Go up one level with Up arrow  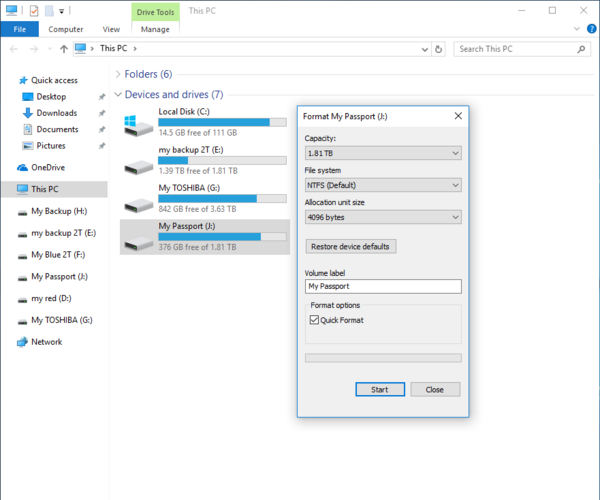point(64,49)
